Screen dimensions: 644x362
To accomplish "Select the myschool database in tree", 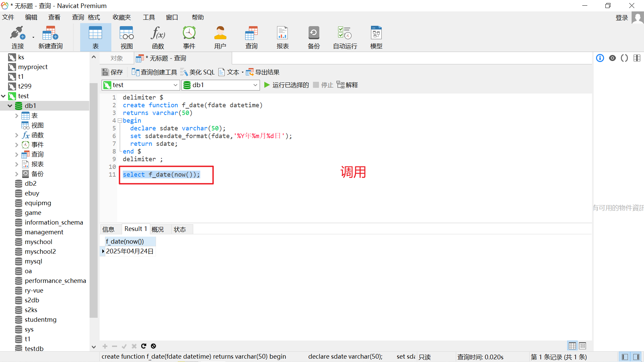I will [x=38, y=242].
